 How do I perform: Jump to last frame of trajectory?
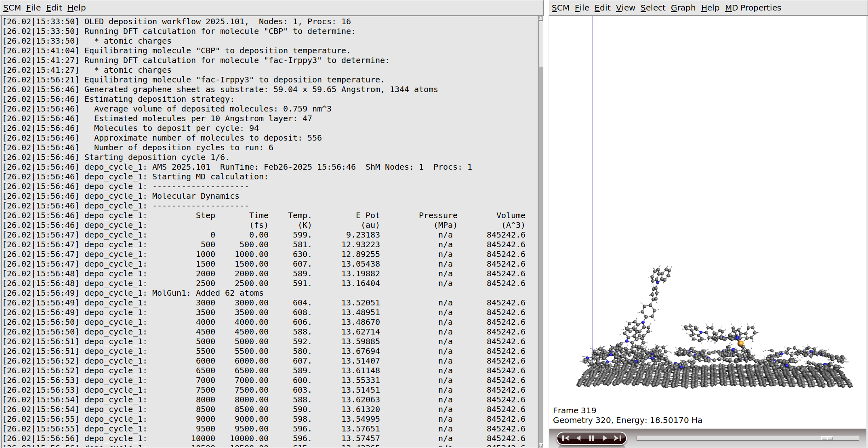tap(618, 438)
